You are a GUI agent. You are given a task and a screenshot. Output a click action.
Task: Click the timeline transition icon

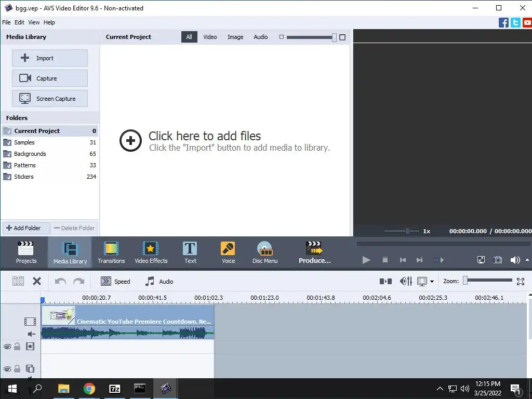385,281
